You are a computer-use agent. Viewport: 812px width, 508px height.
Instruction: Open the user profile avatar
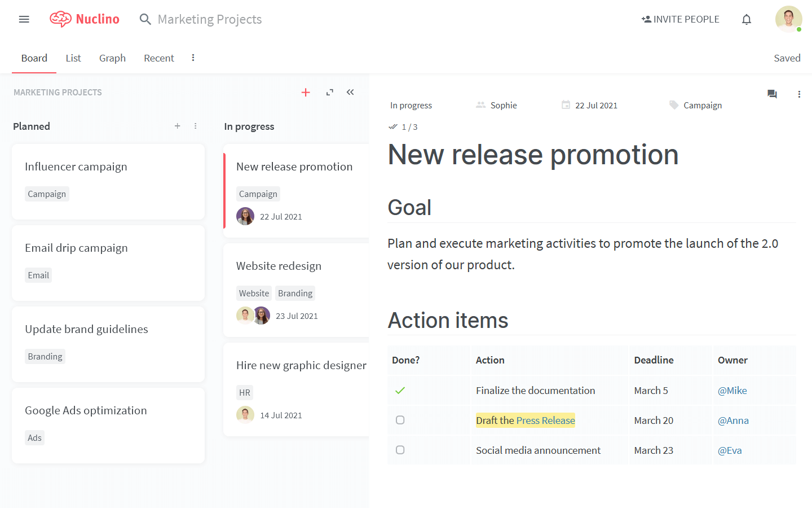click(788, 19)
